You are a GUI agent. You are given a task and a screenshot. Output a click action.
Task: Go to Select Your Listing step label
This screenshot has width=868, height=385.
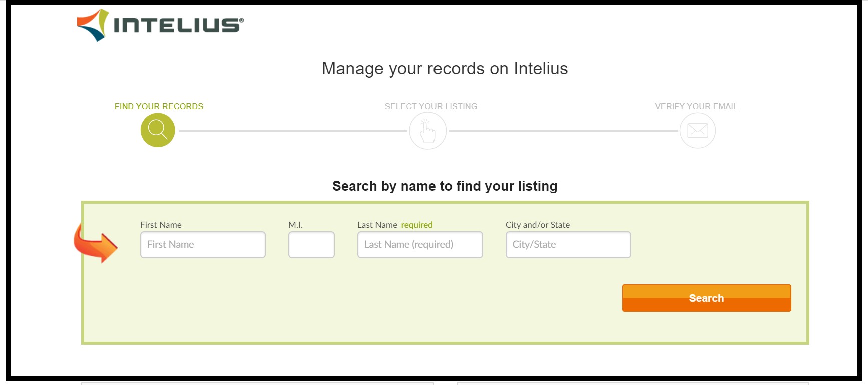pyautogui.click(x=431, y=106)
